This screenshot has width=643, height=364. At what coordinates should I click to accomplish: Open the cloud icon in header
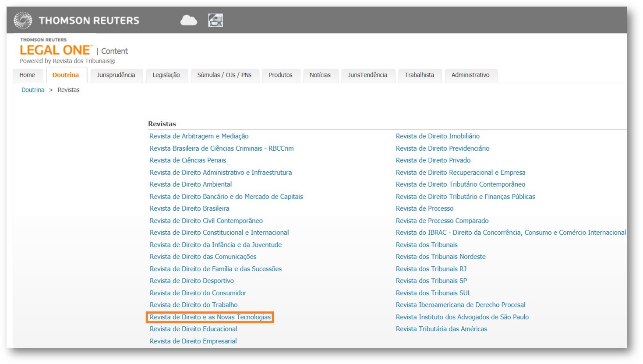[x=189, y=20]
